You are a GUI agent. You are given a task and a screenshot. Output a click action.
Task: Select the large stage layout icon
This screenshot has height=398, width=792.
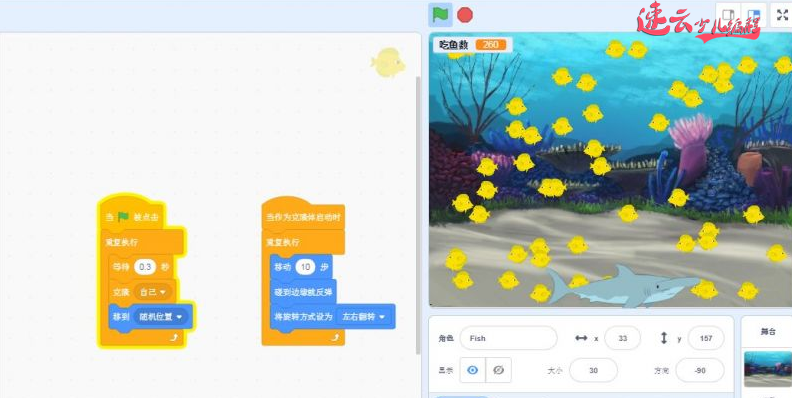coord(753,15)
